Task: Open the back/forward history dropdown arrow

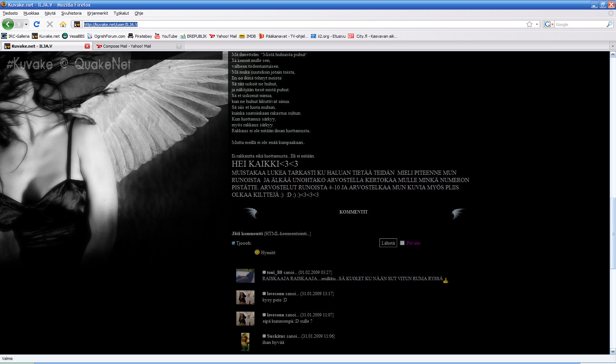Action: tap(26, 24)
